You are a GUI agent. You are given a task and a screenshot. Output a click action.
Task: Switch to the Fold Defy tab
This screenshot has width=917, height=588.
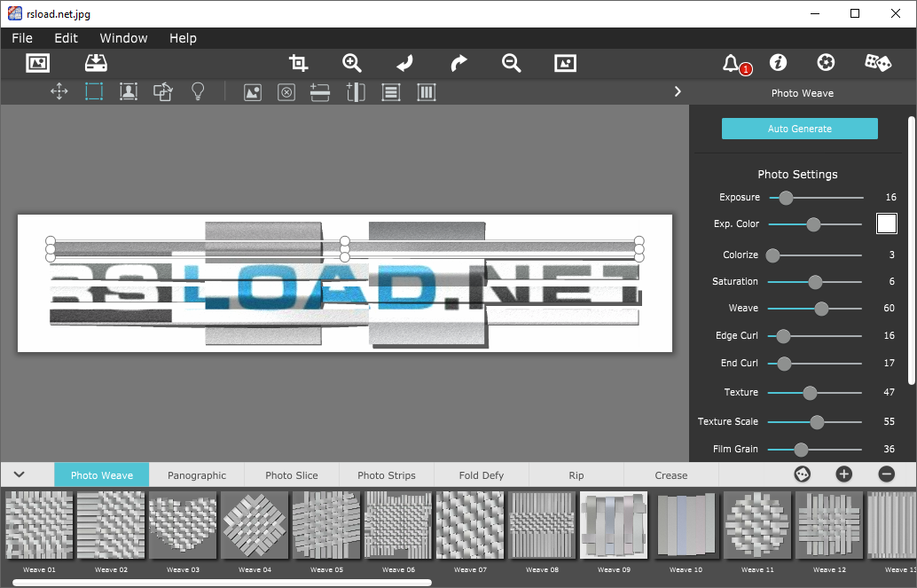pos(481,475)
